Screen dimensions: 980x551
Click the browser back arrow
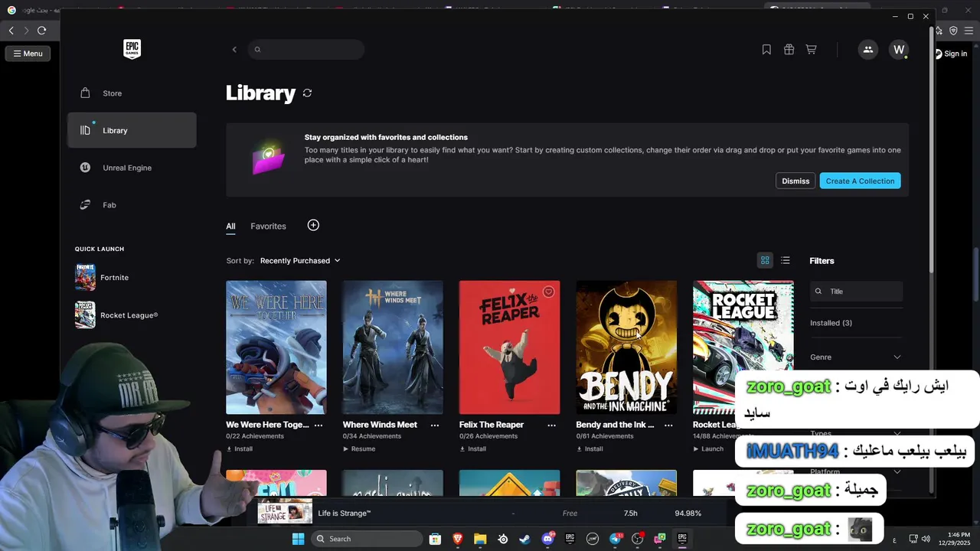pos(11,31)
